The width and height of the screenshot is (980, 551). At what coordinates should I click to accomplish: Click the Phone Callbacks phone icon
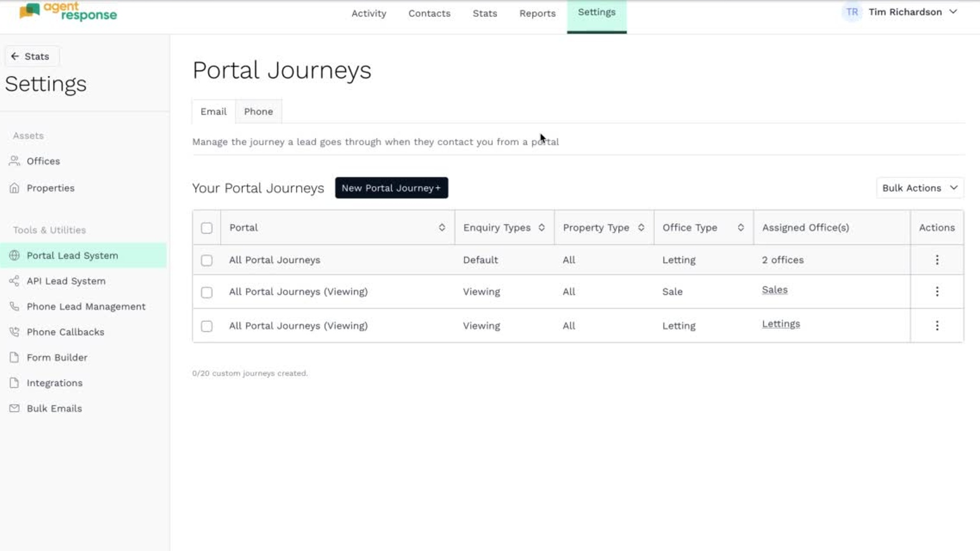click(14, 332)
